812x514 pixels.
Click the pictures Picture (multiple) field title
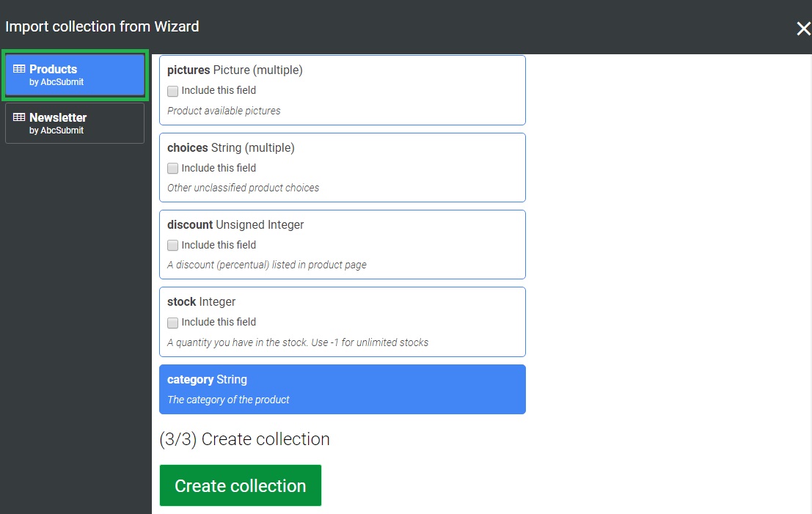point(235,70)
